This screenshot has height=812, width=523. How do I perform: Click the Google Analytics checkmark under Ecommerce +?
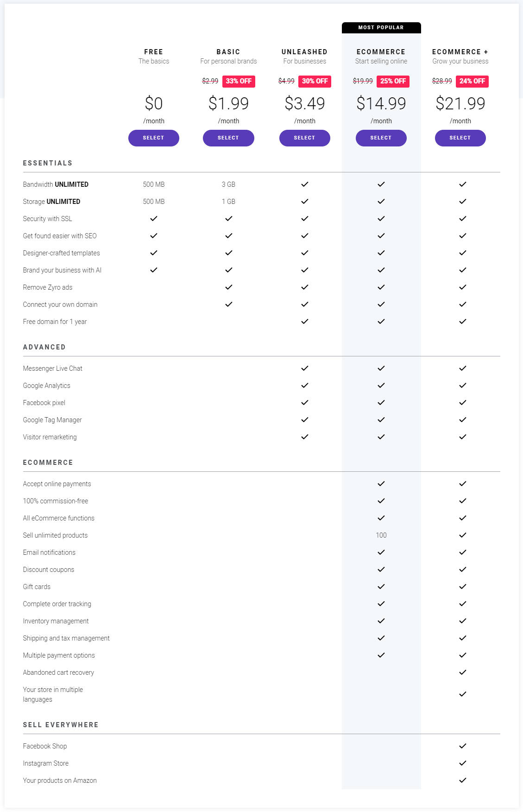coord(462,385)
